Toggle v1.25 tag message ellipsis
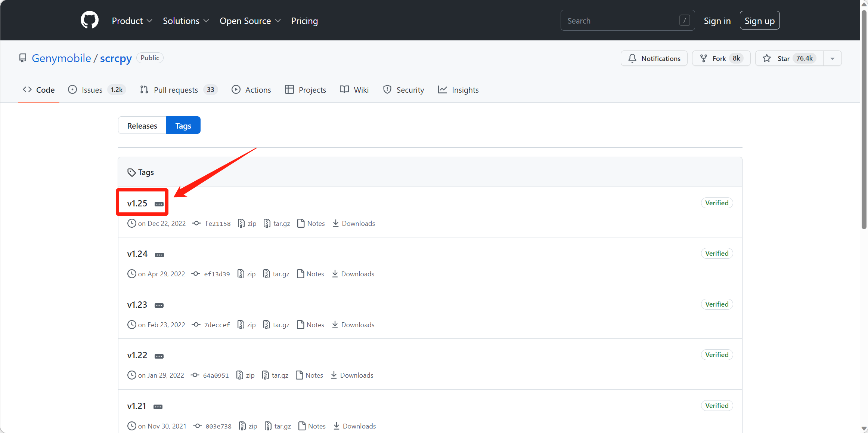This screenshot has width=868, height=433. click(x=159, y=204)
